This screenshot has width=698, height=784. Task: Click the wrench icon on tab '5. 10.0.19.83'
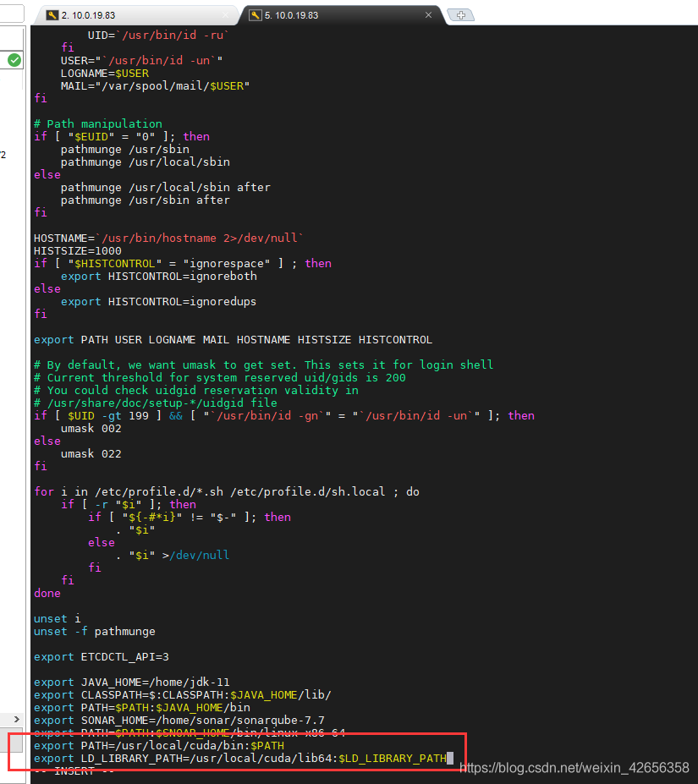point(256,15)
